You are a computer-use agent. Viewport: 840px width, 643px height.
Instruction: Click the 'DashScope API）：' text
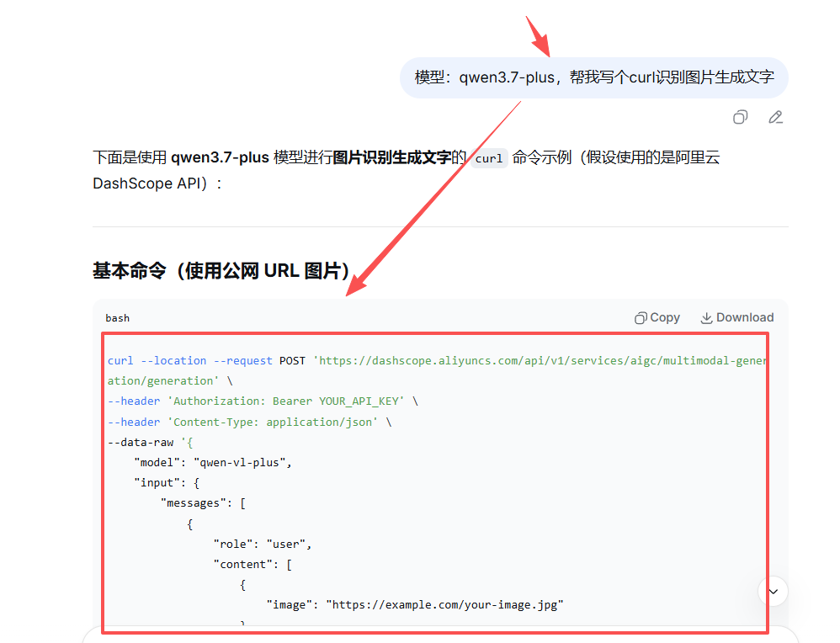pyautogui.click(x=157, y=183)
